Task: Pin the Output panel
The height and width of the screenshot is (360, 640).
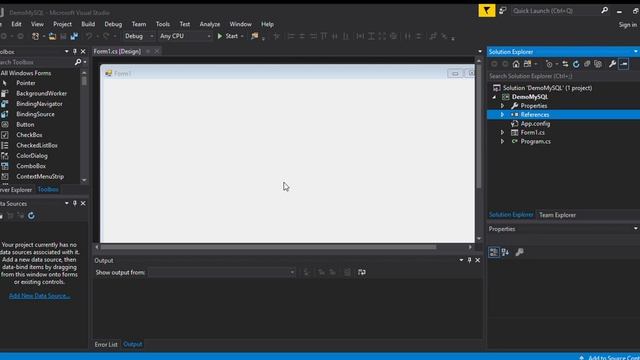Action: coord(469,260)
